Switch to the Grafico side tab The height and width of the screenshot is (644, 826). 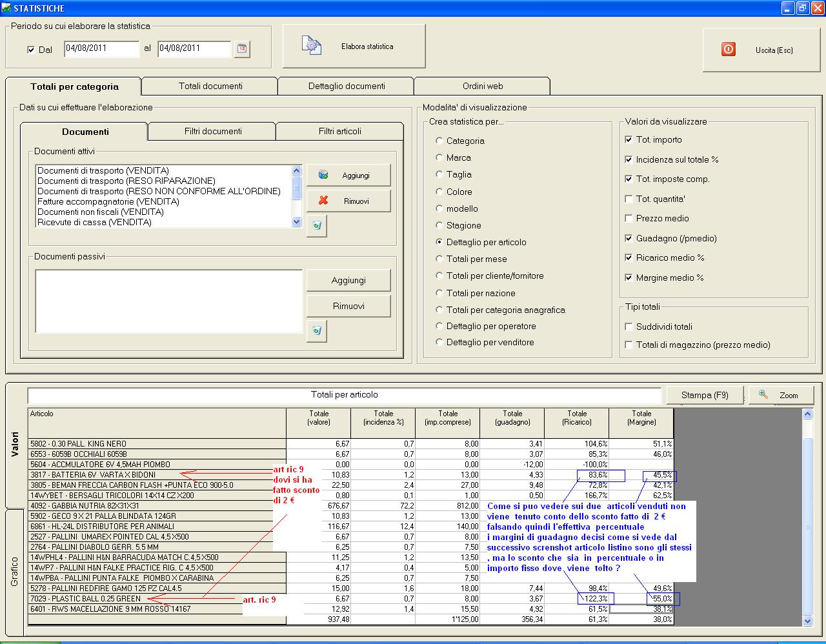pyautogui.click(x=15, y=571)
